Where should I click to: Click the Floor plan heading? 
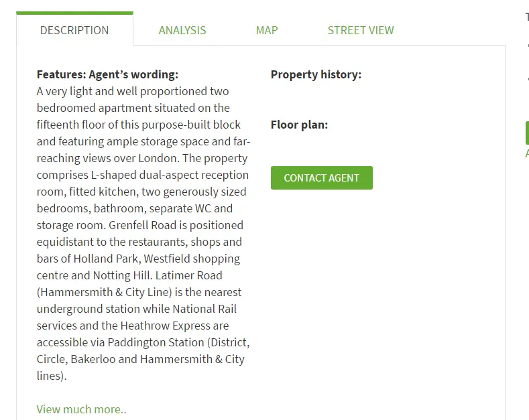click(x=299, y=125)
